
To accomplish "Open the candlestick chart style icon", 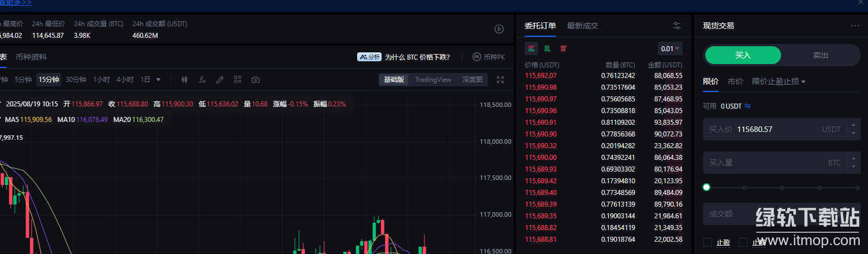I will [184, 80].
